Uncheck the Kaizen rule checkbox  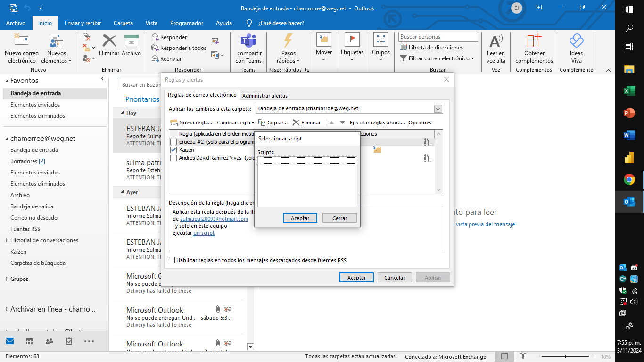(173, 150)
